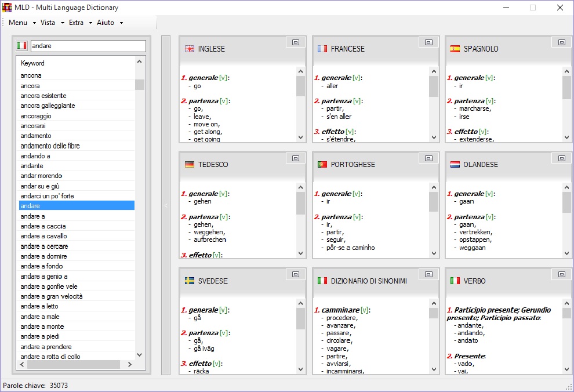Click the Swedish flag in SVEDESE panel
Screen dimensions: 574x392
tap(189, 281)
